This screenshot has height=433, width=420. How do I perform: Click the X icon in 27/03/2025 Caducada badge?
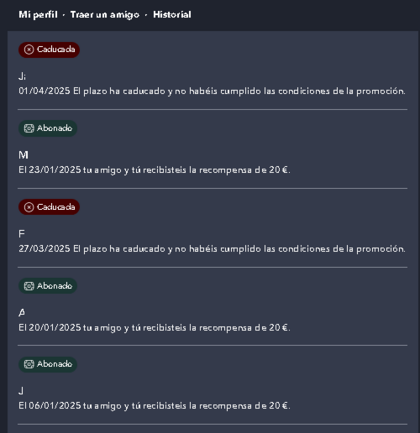[x=29, y=207]
